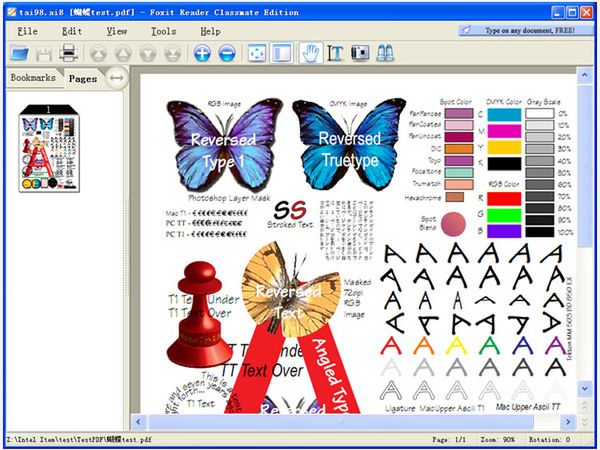
Task: Click the horizontal scrollbar thumb
Action: pos(341,422)
